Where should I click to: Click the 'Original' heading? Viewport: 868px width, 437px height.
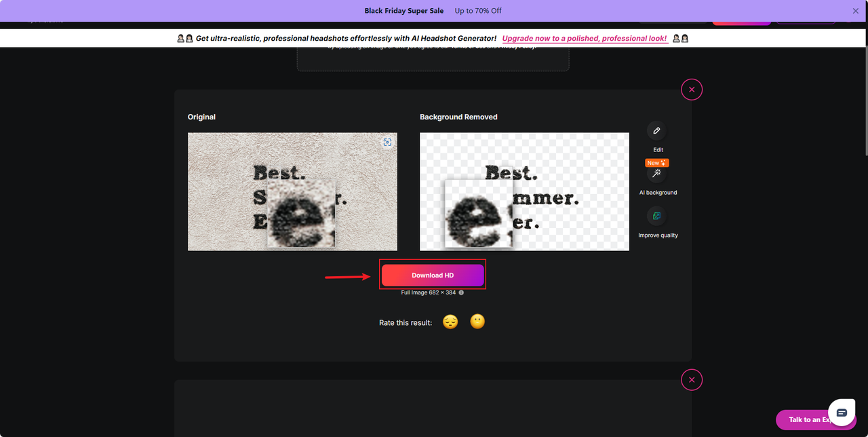(201, 117)
